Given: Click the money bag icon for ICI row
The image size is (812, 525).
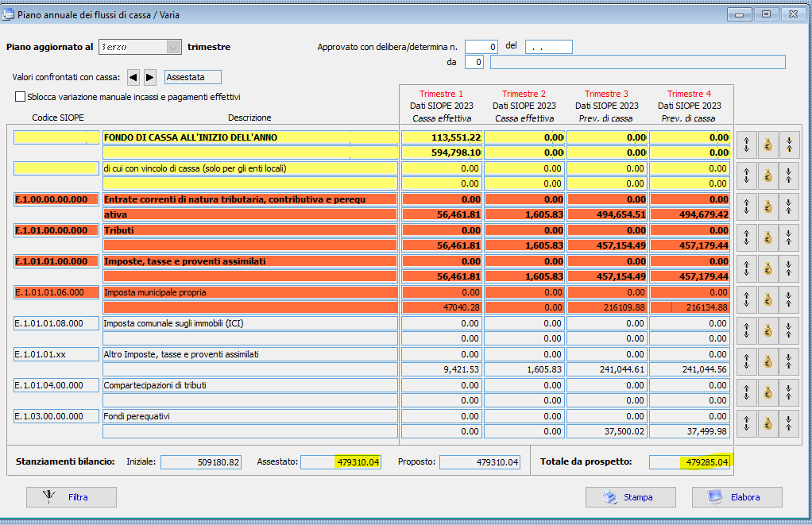Looking at the screenshot, I should (768, 330).
